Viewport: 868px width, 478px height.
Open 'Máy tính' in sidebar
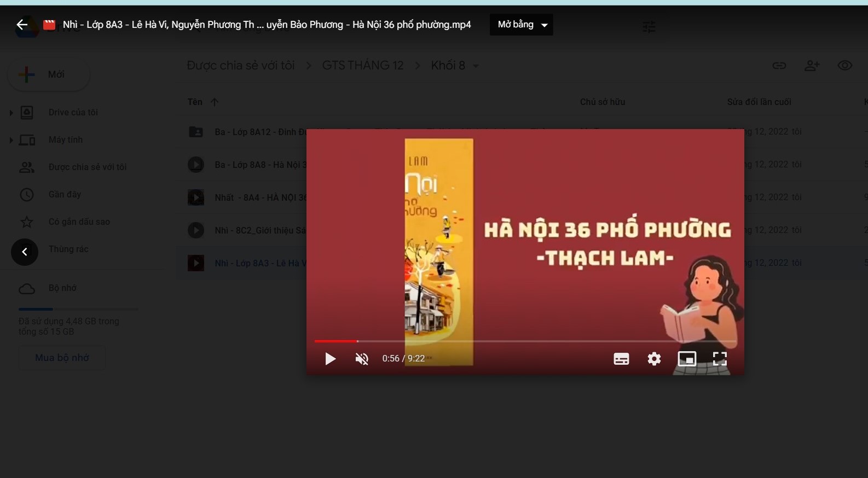tap(65, 139)
